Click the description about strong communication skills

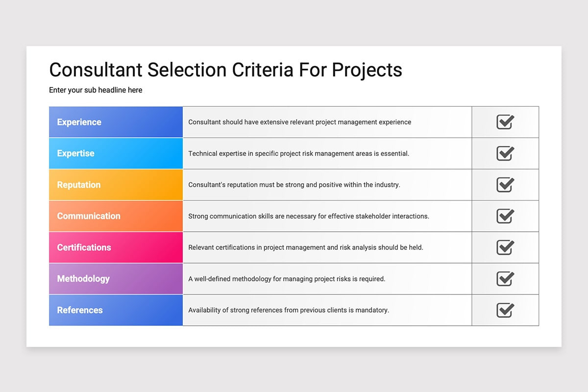click(309, 216)
